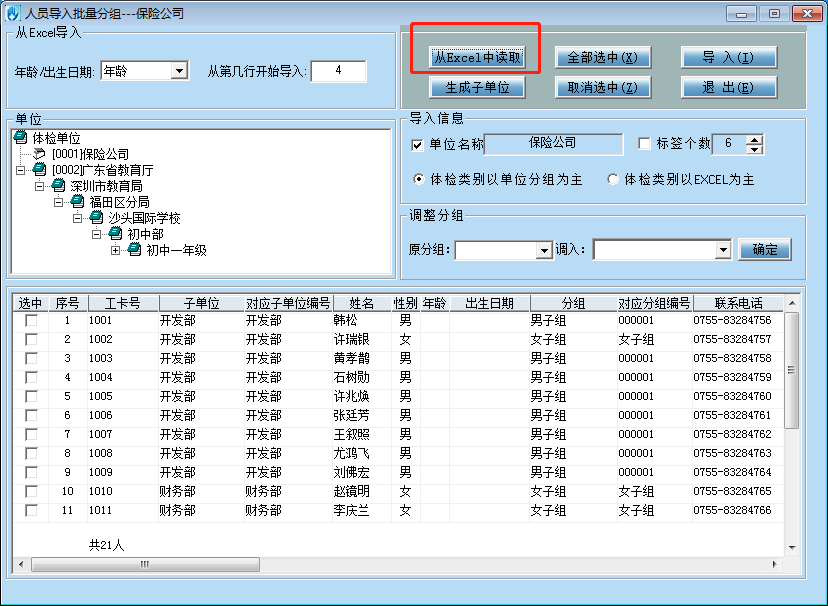The width and height of the screenshot is (828, 606).
Task: Tick the checkbox for row 2 许瑞银
Action: [32, 339]
